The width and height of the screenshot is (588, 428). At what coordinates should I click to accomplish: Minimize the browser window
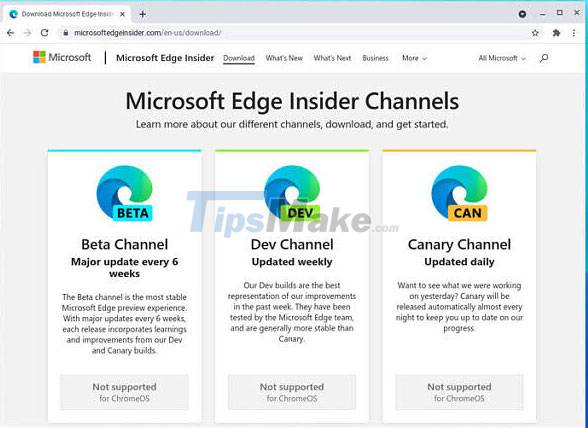pos(543,14)
